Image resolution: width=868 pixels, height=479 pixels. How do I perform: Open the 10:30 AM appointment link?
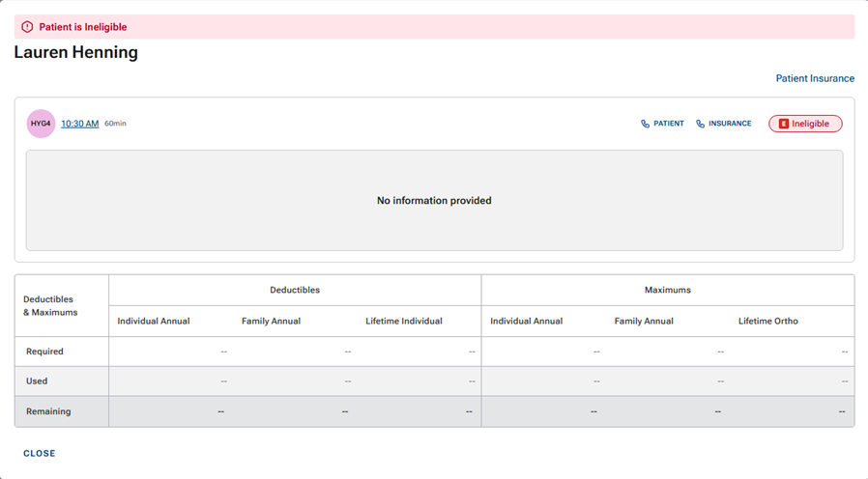tap(79, 124)
